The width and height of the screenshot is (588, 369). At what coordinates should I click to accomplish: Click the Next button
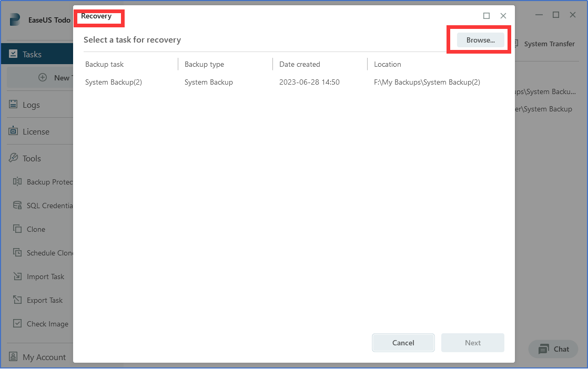[x=472, y=342]
